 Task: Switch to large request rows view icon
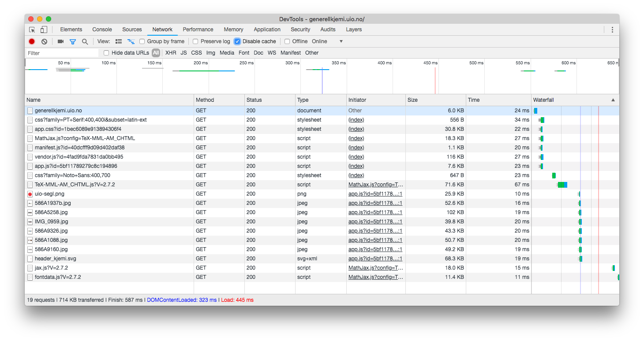coord(119,41)
